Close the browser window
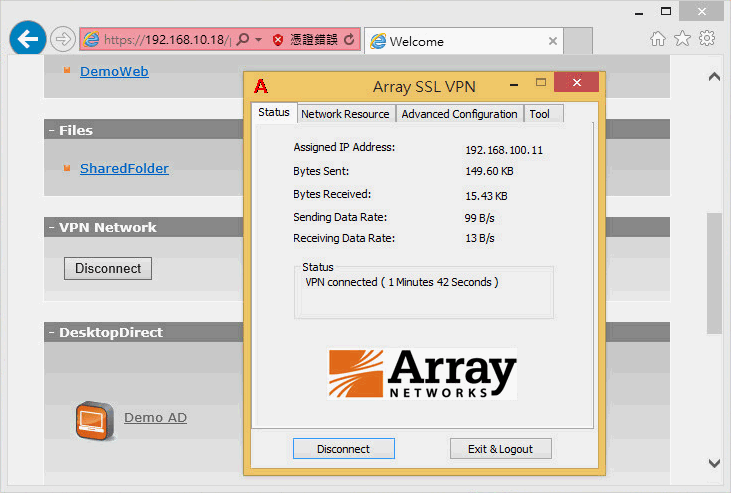This screenshot has width=731, height=493. [x=702, y=11]
